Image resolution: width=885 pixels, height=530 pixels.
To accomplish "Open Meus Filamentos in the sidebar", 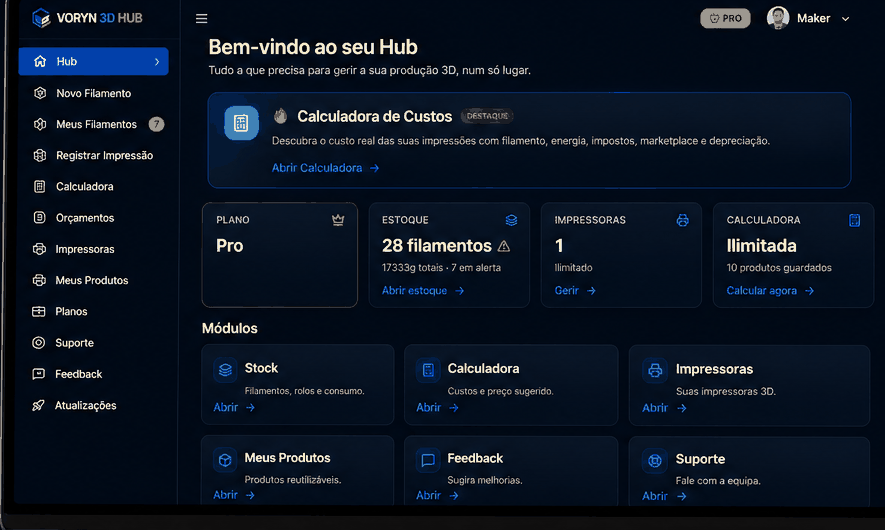I will 96,124.
